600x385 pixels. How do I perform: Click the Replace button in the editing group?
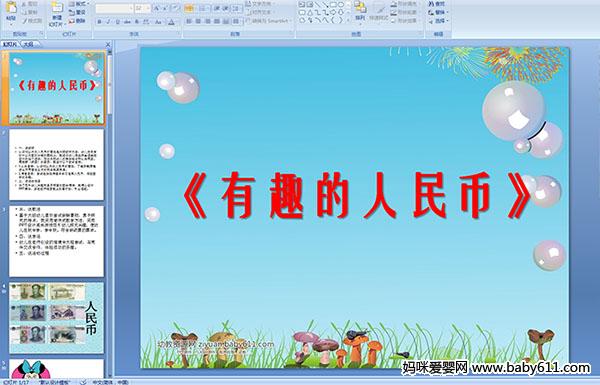[438, 12]
